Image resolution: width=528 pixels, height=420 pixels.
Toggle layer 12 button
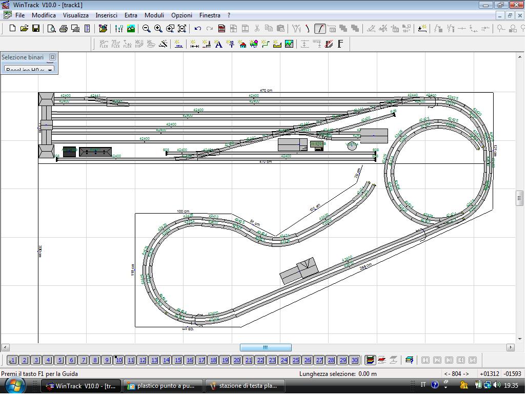coord(143,360)
